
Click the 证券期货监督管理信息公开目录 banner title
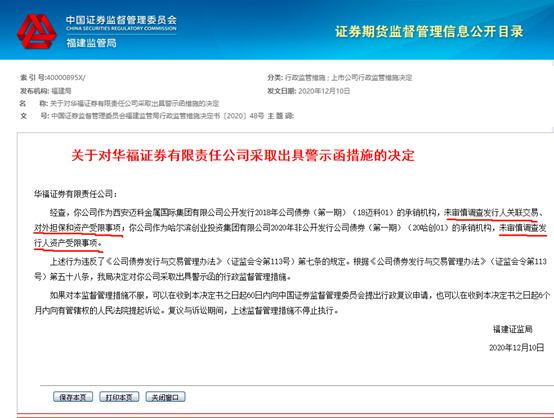(429, 31)
